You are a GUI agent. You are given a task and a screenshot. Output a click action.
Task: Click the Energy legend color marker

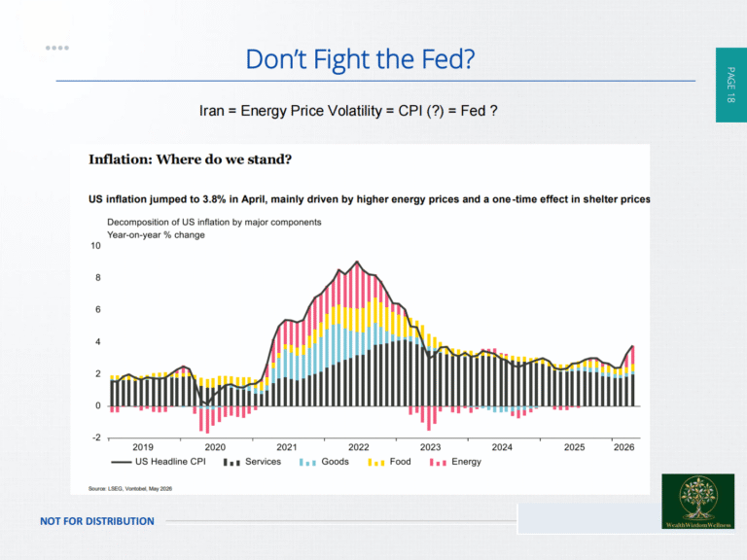click(438, 462)
